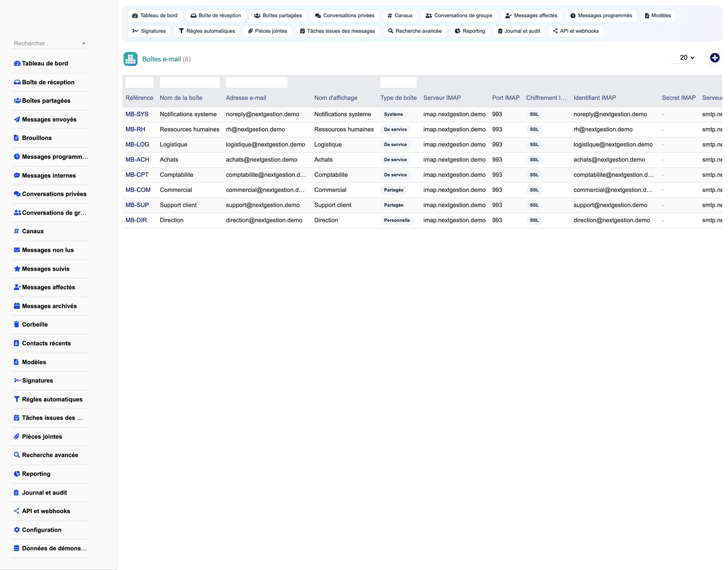Click the Système type badge

[393, 114]
